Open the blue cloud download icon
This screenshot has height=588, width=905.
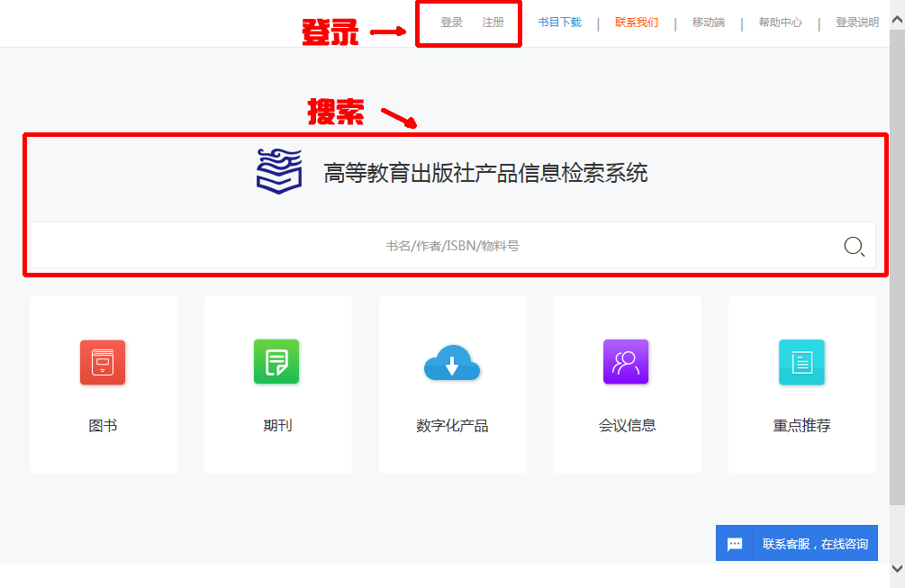pyautogui.click(x=452, y=363)
